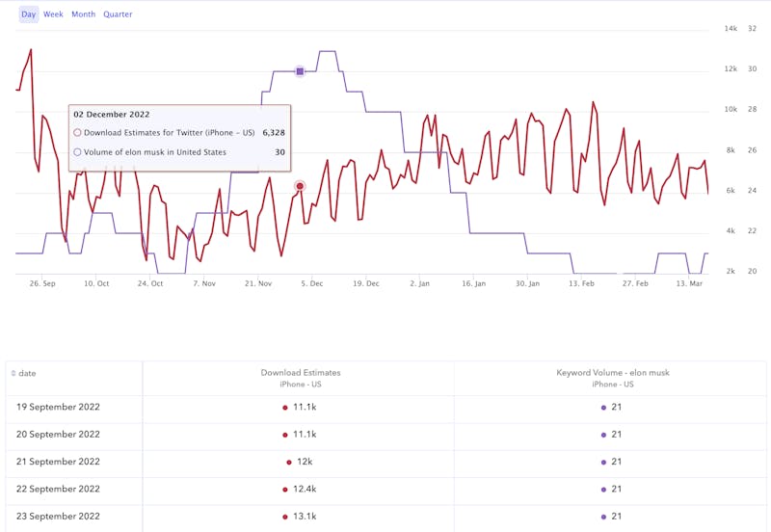Click the 12.4k value on 22 September row

point(305,489)
